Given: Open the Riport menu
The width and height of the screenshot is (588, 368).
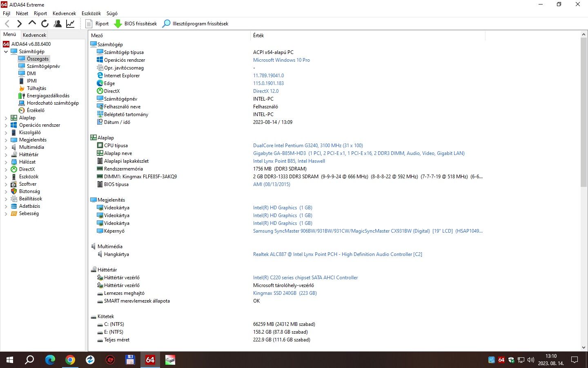Looking at the screenshot, I should coord(40,13).
